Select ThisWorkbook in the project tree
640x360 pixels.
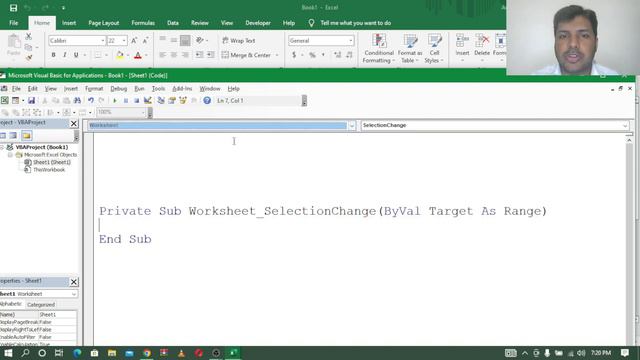49,169
